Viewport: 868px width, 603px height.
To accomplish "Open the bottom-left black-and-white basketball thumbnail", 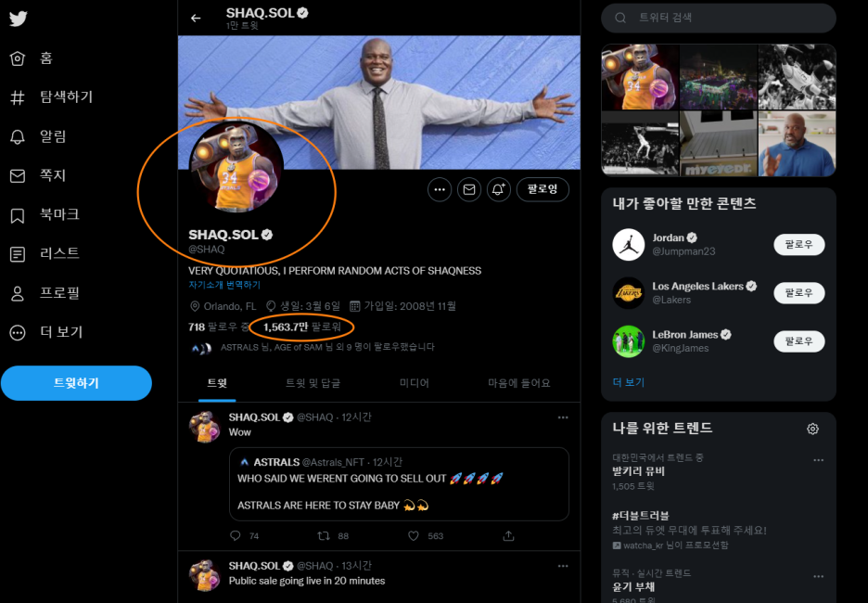I will (x=640, y=144).
